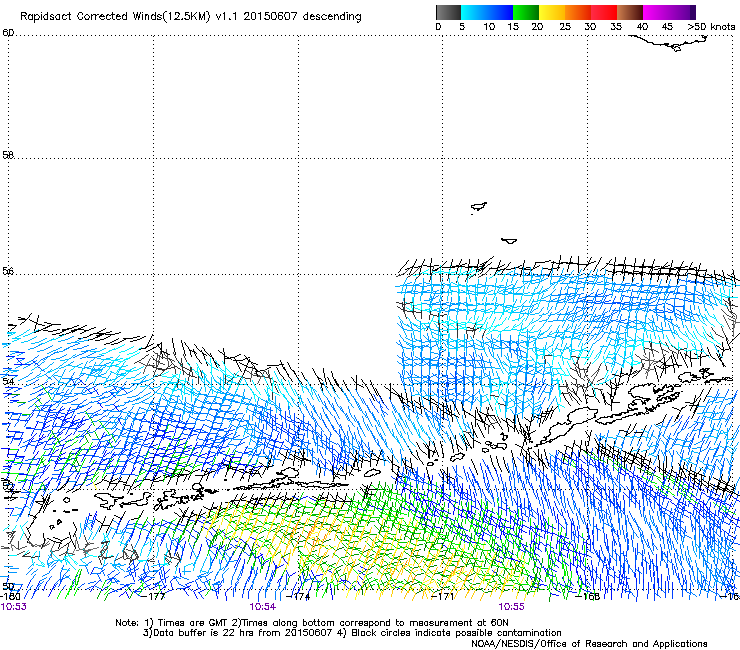Click the longitude label '-174'
Viewport: 740px width, 650px height.
(299, 597)
